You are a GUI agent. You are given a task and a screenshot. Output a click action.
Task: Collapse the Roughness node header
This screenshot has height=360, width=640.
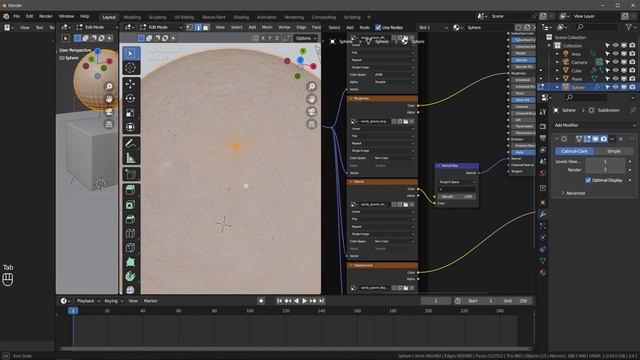pyautogui.click(x=351, y=98)
